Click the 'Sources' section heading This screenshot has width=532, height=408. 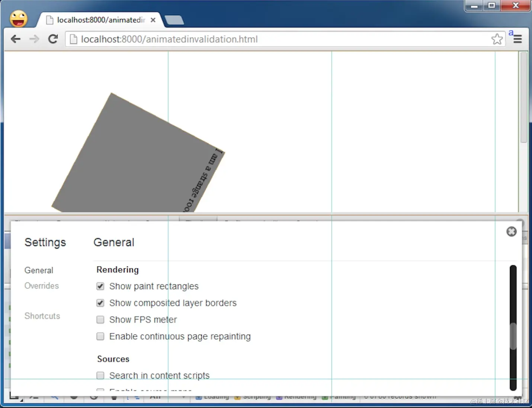pyautogui.click(x=113, y=359)
